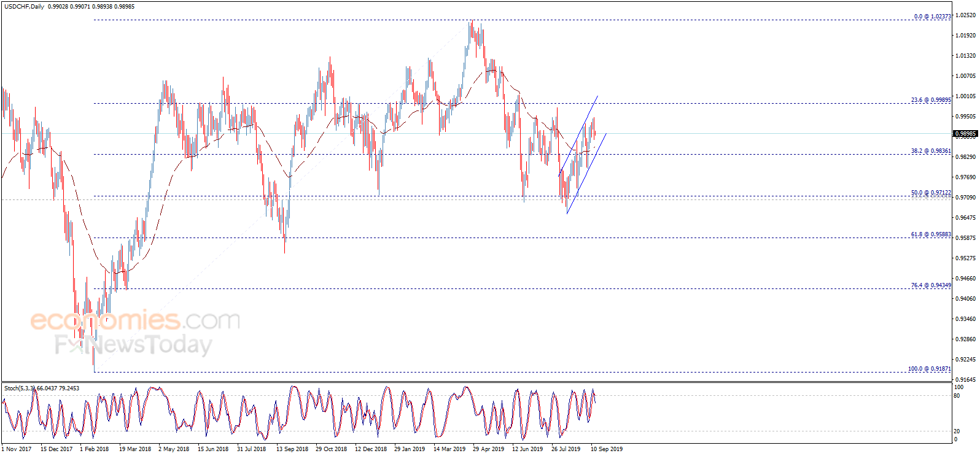Click the 2 May 2018 date label
The height and width of the screenshot is (456, 980).
[x=174, y=449]
